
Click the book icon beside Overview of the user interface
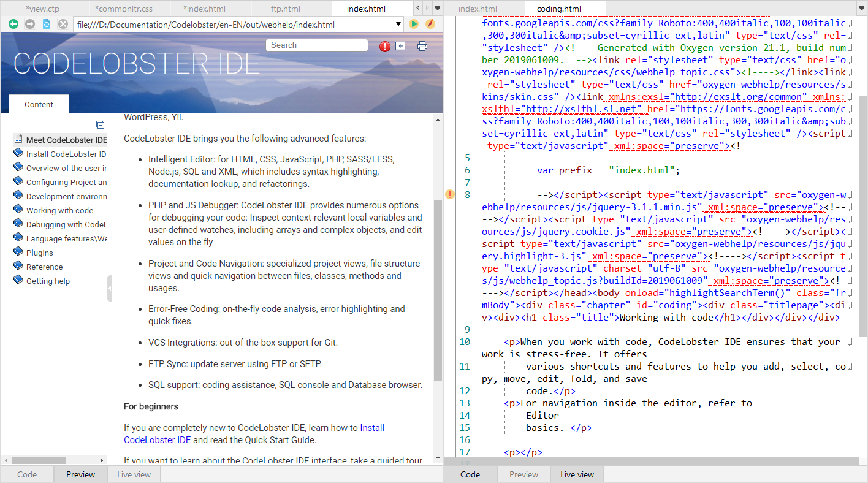(18, 167)
